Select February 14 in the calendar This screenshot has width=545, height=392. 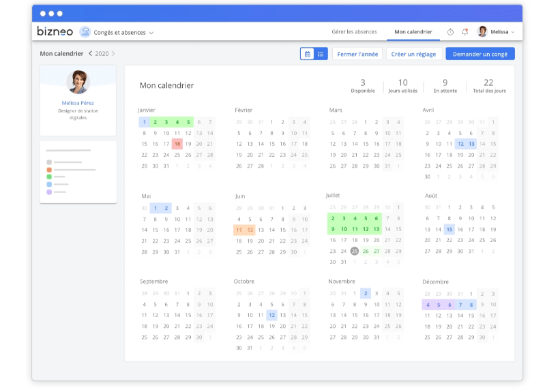point(261,144)
